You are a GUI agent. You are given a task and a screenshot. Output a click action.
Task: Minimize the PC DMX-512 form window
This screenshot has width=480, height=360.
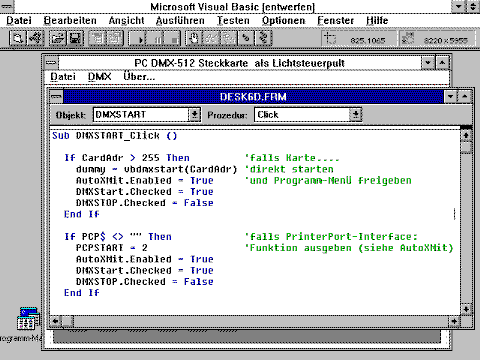[x=428, y=63]
